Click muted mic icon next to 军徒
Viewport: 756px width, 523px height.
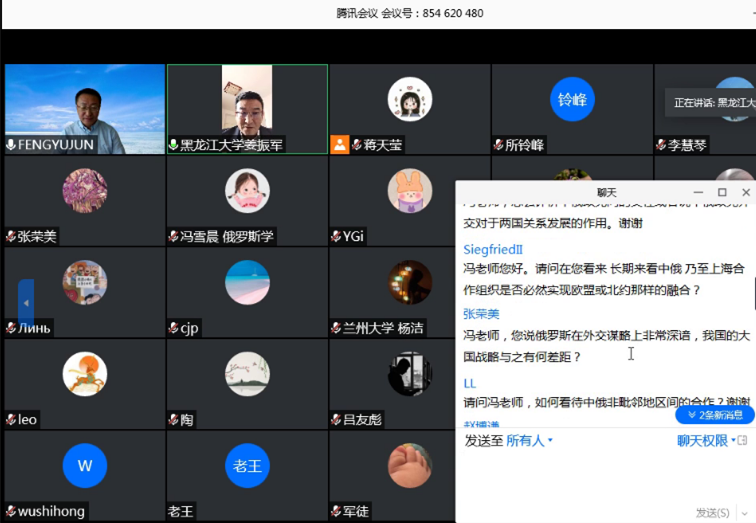point(336,511)
